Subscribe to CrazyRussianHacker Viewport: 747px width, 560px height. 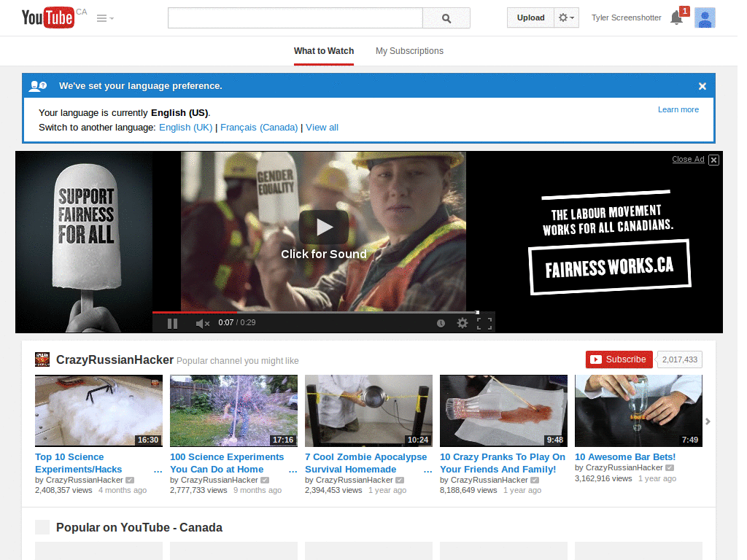point(619,359)
